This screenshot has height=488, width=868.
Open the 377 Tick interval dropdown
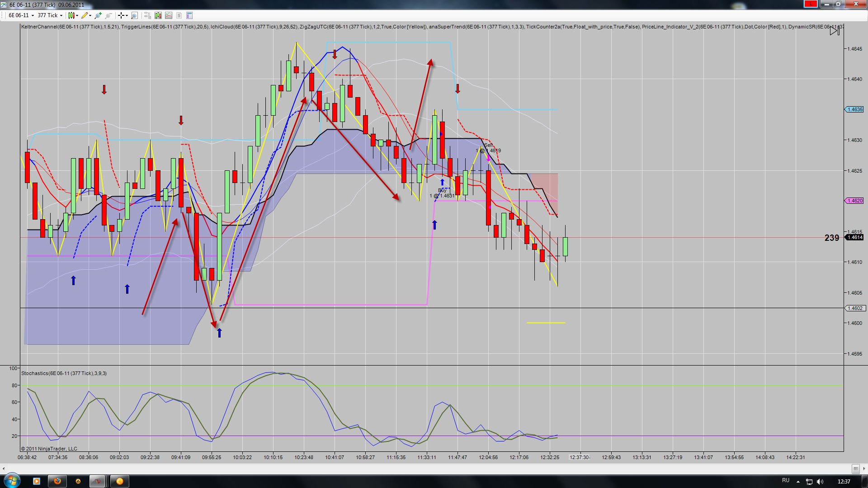coord(50,15)
